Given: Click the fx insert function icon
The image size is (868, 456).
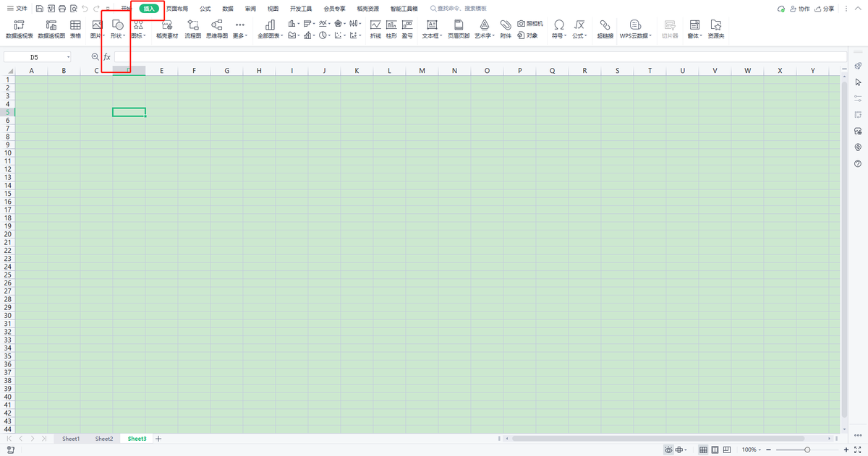Looking at the screenshot, I should point(107,56).
